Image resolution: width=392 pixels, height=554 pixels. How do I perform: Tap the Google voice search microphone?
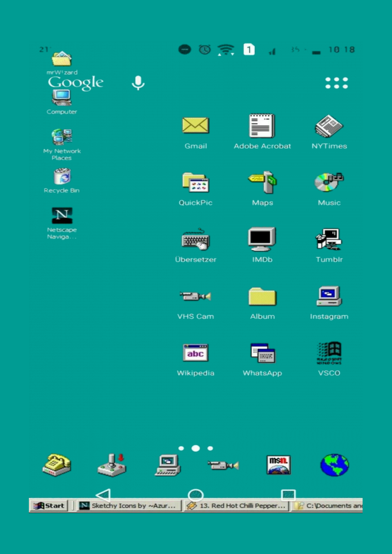point(138,83)
